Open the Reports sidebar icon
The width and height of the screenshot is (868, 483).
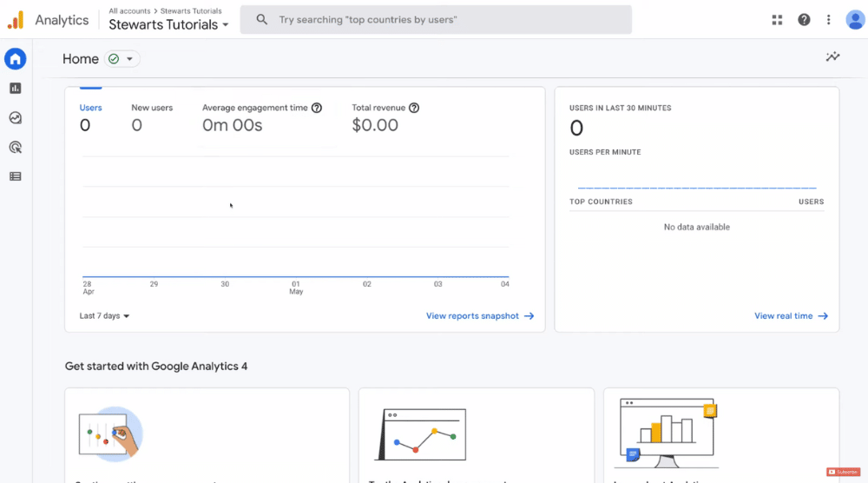tap(16, 88)
